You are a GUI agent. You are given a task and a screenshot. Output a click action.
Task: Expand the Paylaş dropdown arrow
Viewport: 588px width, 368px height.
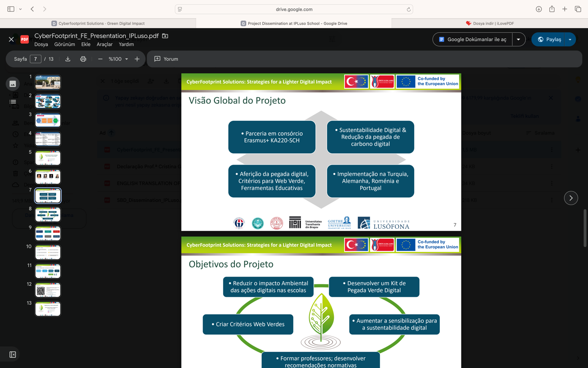pos(570,40)
